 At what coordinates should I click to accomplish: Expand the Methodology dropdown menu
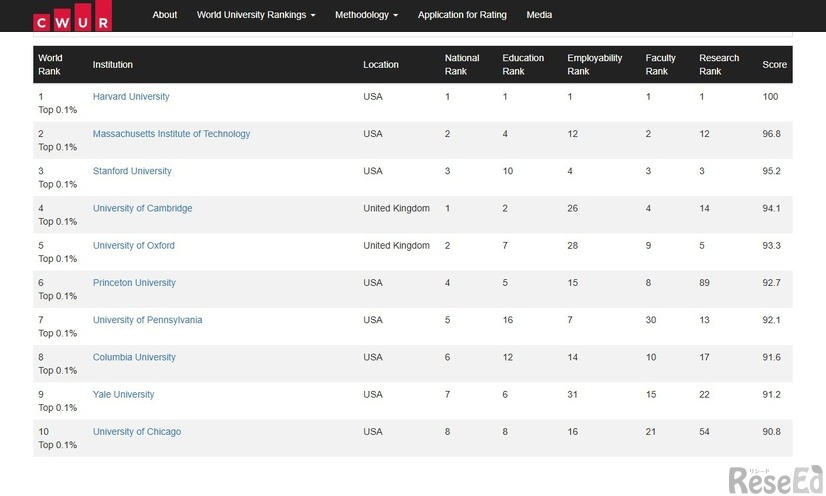(x=366, y=15)
